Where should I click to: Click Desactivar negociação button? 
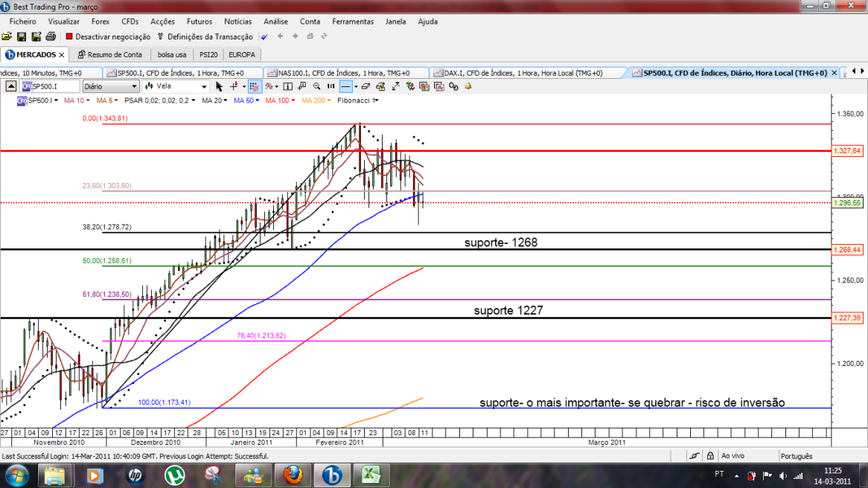pyautogui.click(x=108, y=36)
